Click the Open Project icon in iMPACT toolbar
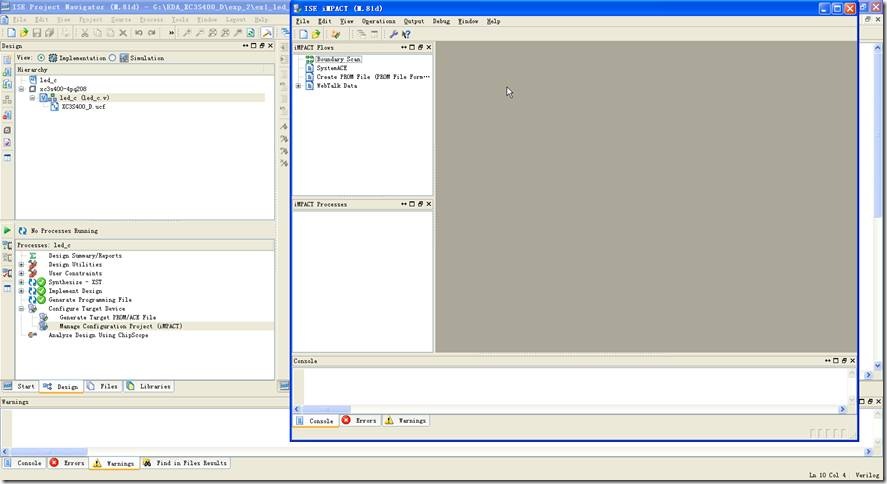The image size is (887, 484). coord(316,34)
